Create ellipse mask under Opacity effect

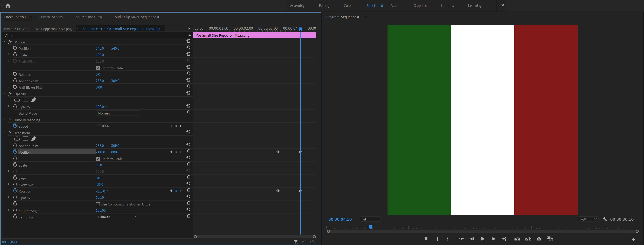(17, 100)
